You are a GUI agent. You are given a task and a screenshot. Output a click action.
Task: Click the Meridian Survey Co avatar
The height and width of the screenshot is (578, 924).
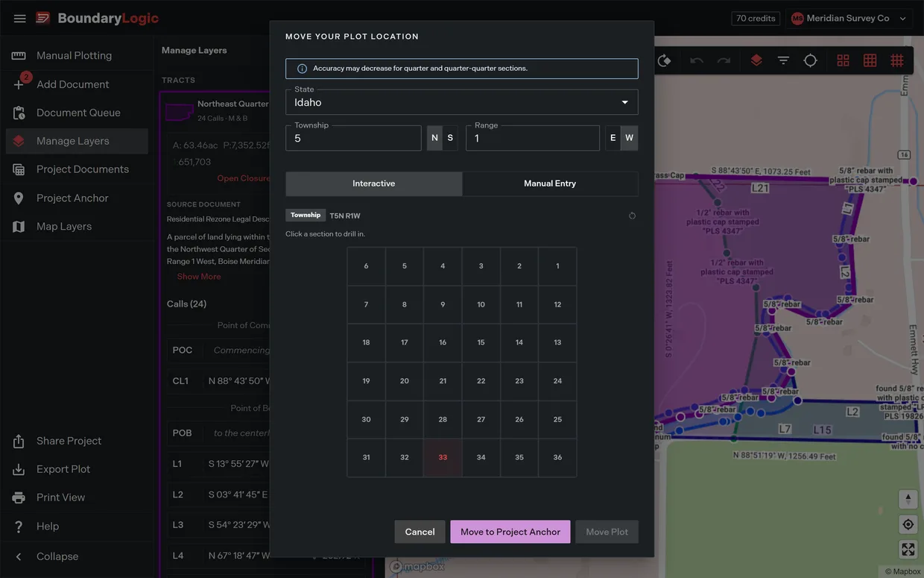click(797, 18)
